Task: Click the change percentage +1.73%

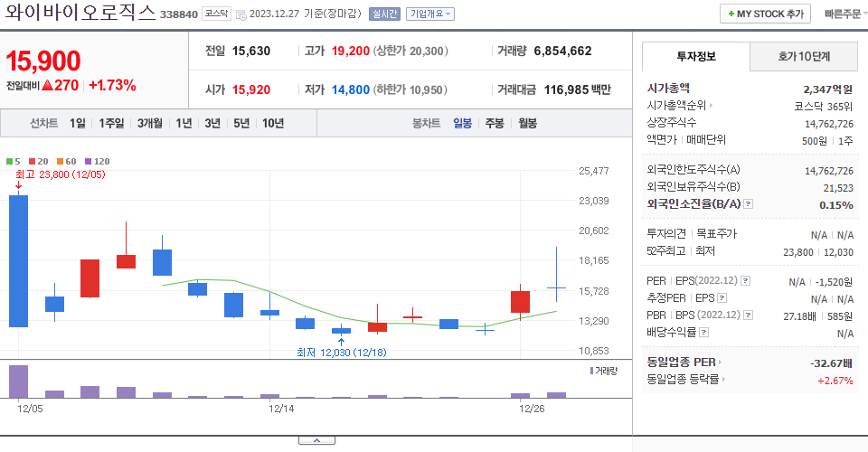Action: point(112,85)
